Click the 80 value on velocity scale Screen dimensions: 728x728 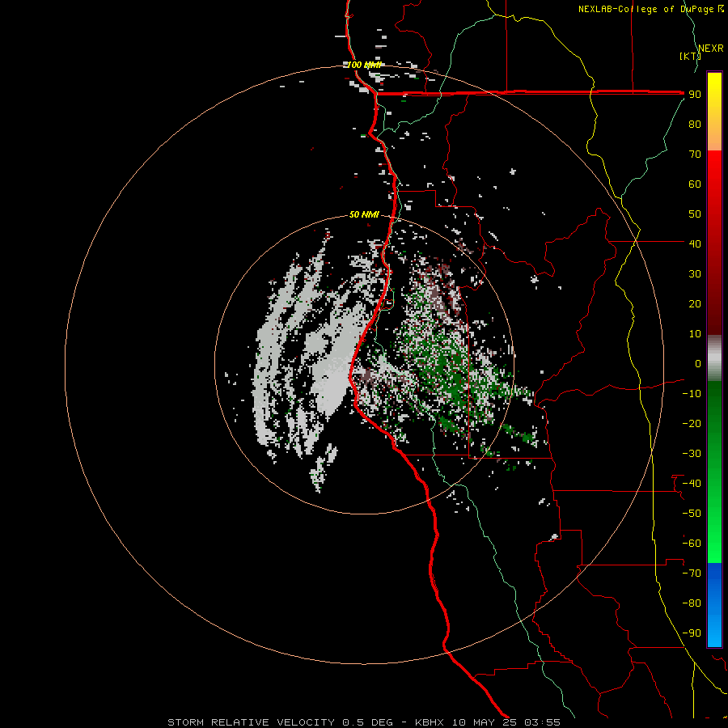point(695,124)
